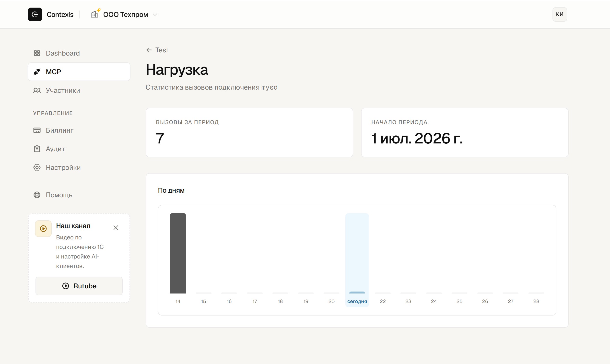Select the bar for day 14
610x364 pixels.
[178, 253]
